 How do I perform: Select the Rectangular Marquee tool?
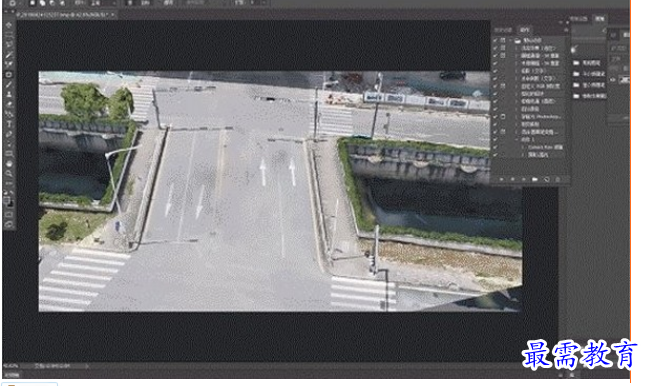click(x=9, y=35)
